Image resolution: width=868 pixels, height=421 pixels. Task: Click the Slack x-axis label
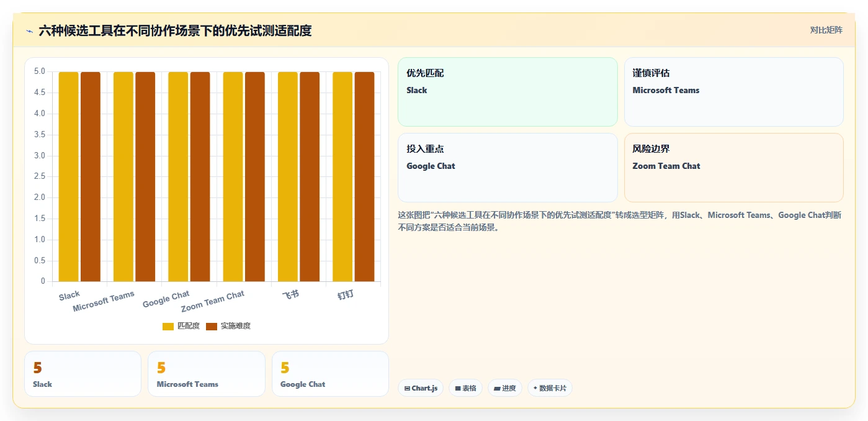pyautogui.click(x=69, y=296)
